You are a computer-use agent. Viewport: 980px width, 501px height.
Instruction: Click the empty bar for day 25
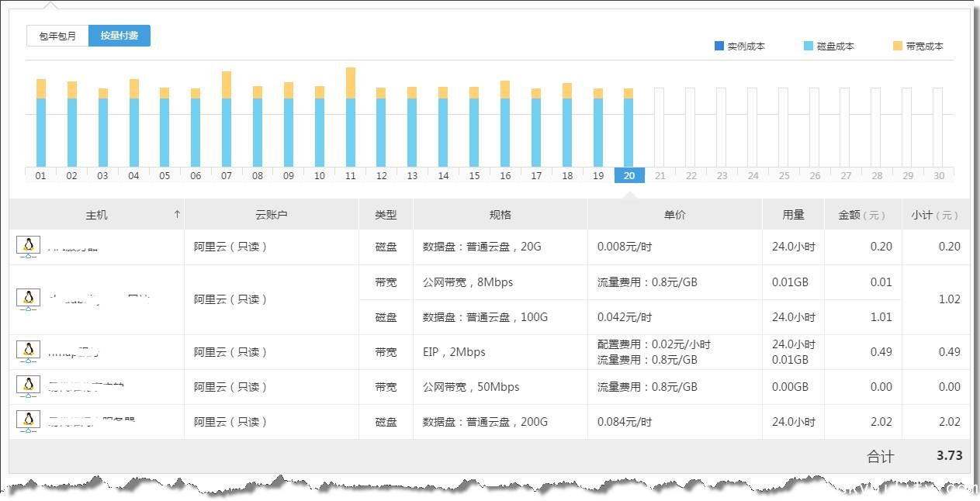coord(783,126)
